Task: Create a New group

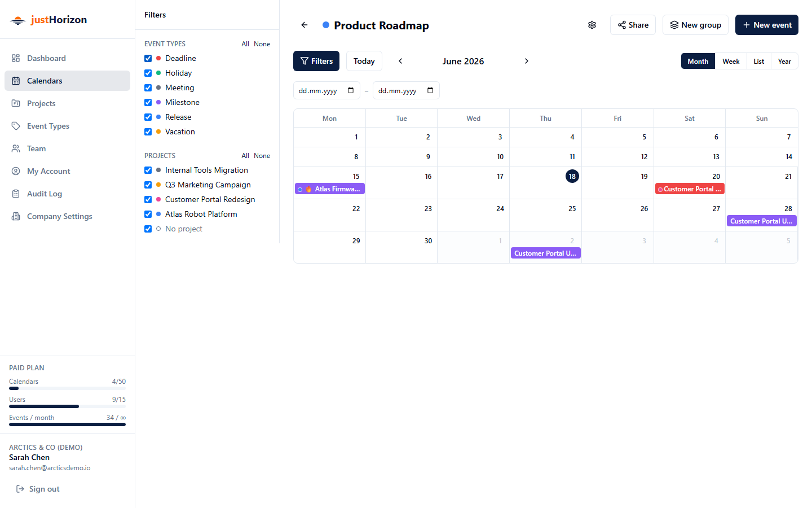Action: tap(695, 25)
